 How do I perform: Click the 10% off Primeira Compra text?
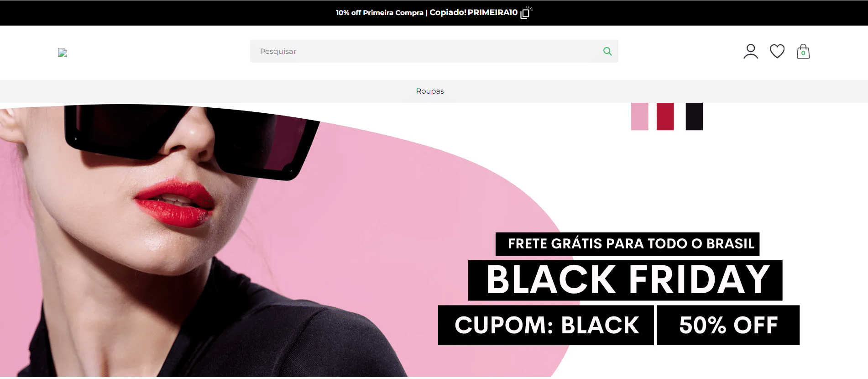380,13
